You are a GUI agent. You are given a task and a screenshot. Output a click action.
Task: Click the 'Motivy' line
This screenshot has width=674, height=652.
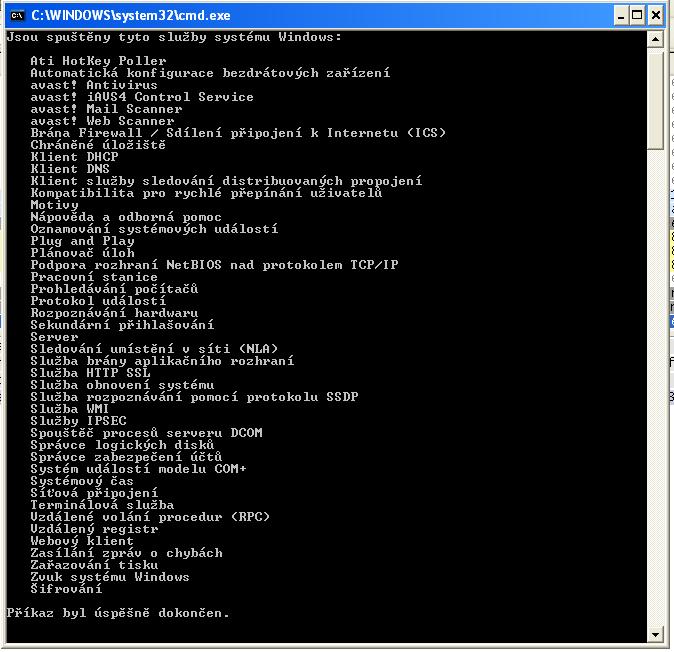(x=55, y=205)
